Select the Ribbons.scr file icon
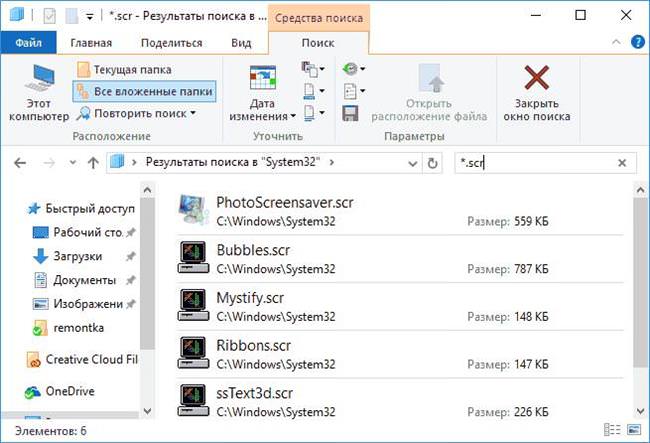 point(193,353)
